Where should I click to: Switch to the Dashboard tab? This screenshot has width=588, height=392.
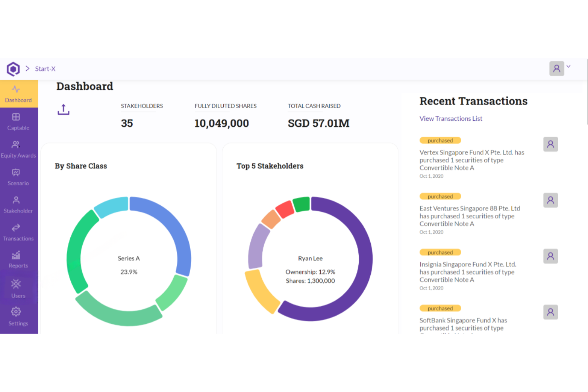pyautogui.click(x=18, y=94)
